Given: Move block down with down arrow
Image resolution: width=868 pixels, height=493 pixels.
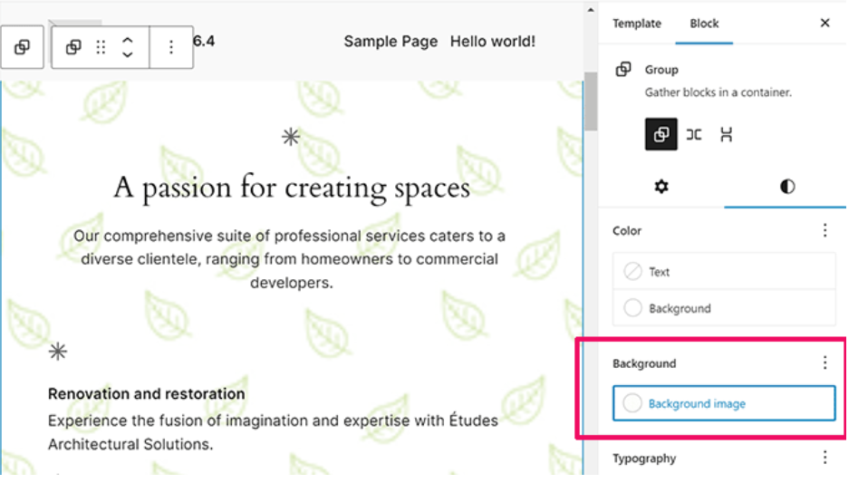Looking at the screenshot, I should 128,54.
